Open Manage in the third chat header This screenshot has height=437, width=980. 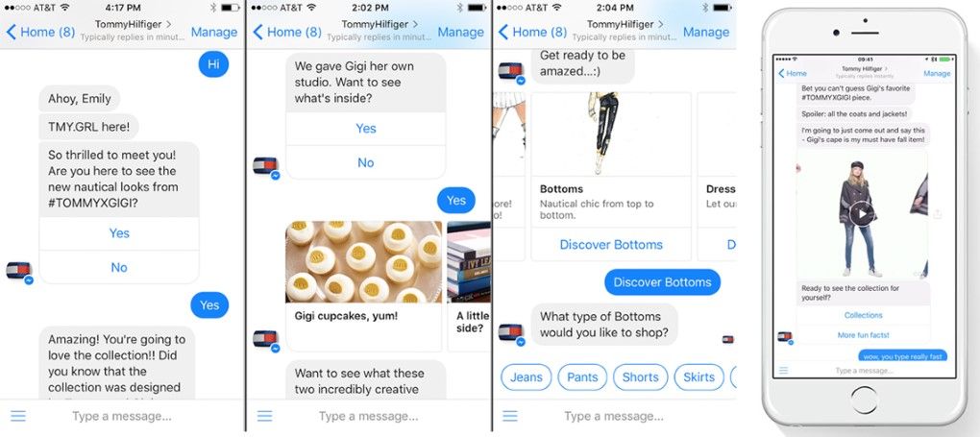tap(705, 32)
